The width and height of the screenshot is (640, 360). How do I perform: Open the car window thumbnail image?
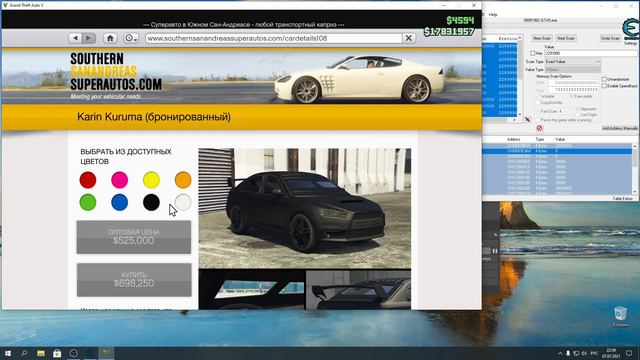(x=252, y=290)
